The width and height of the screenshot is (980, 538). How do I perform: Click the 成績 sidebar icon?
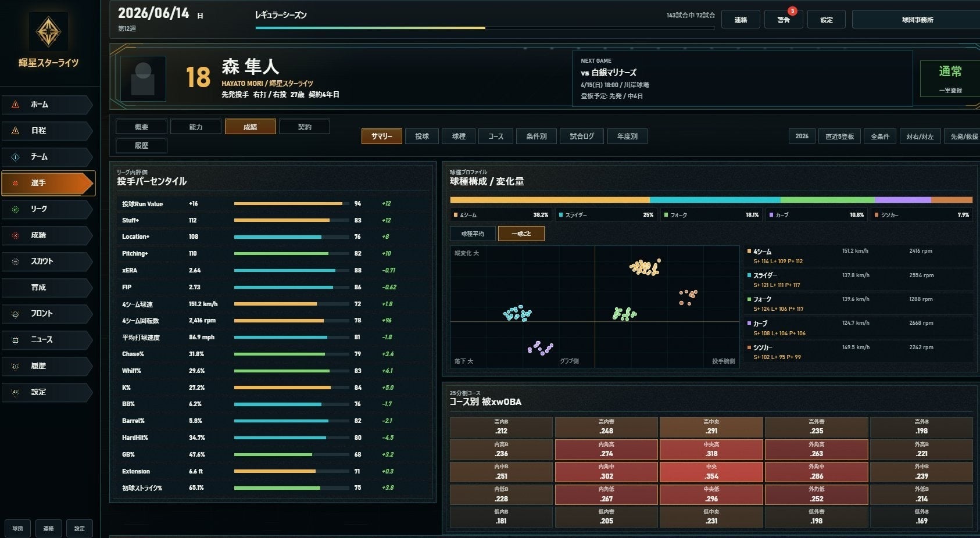click(x=16, y=235)
